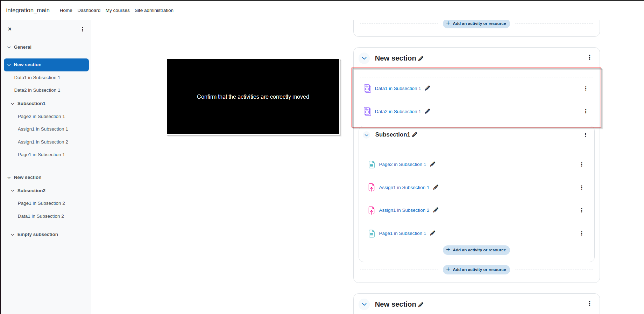Edit bottom New section title pencil icon
The image size is (644, 314).
(x=421, y=305)
